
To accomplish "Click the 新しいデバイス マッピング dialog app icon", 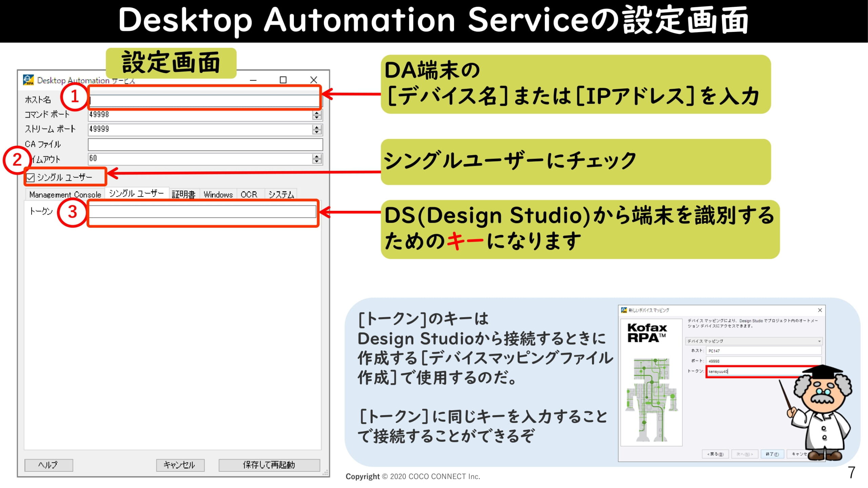I will (x=624, y=310).
